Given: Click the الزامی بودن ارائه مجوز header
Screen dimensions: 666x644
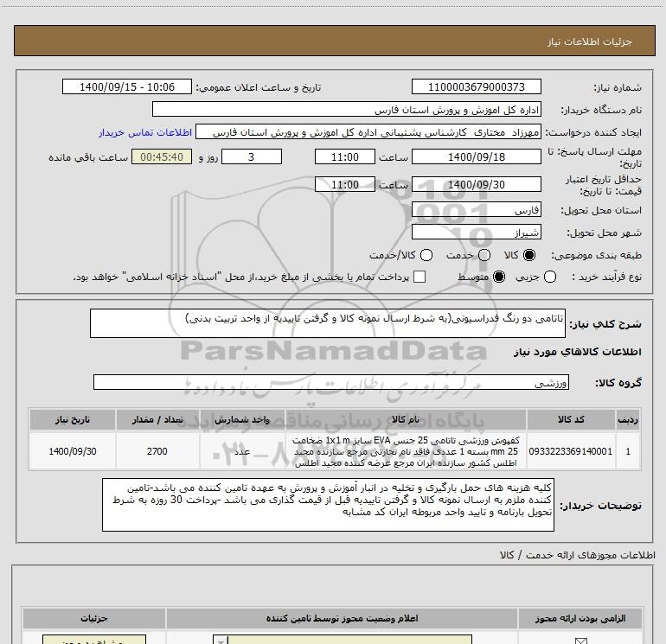Looking at the screenshot, I should tap(580, 618).
